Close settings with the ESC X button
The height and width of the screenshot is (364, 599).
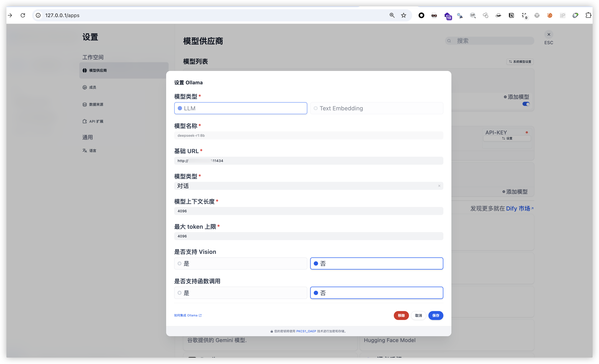pyautogui.click(x=549, y=34)
